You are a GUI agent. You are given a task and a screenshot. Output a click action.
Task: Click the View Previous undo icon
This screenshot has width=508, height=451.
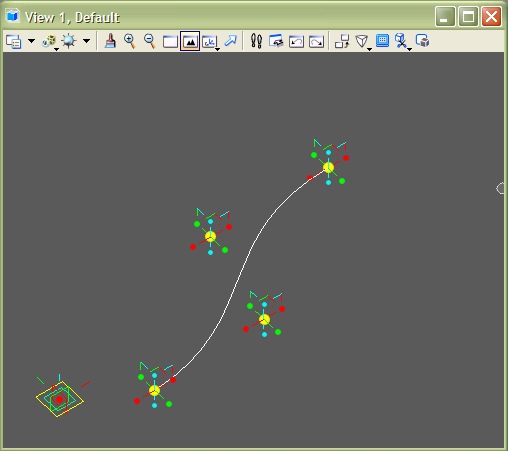pos(296,42)
